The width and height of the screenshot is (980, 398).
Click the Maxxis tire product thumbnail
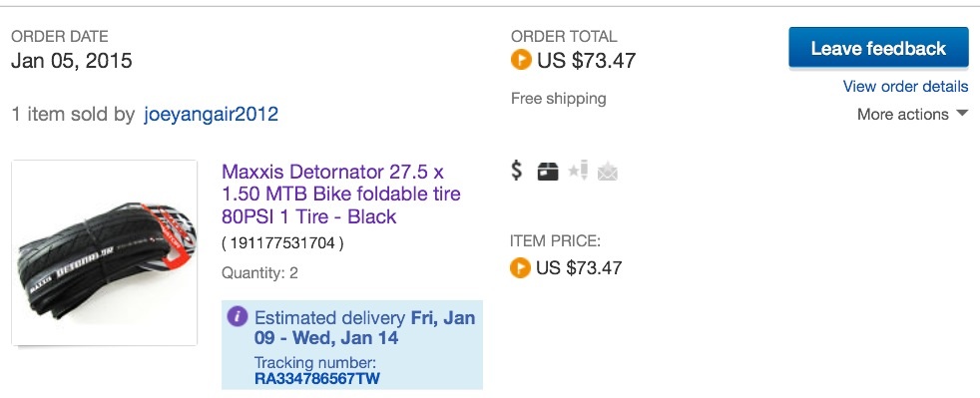(105, 253)
